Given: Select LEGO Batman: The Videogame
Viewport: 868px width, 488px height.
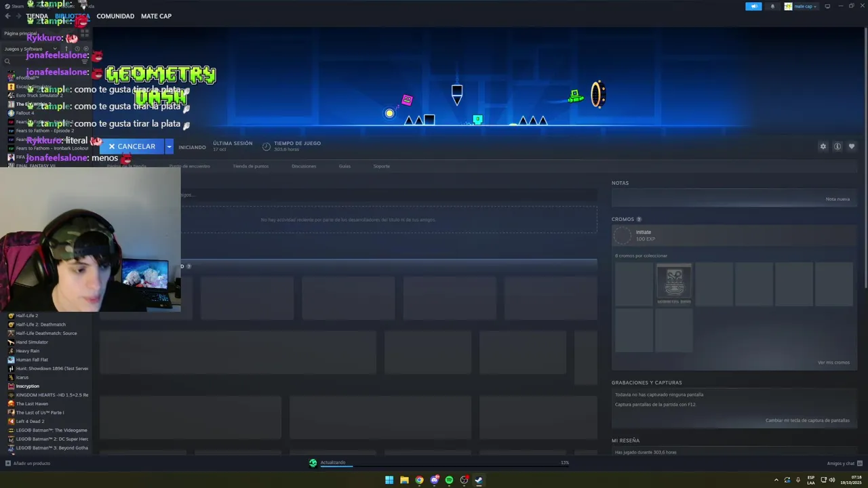Looking at the screenshot, I should point(52,430).
